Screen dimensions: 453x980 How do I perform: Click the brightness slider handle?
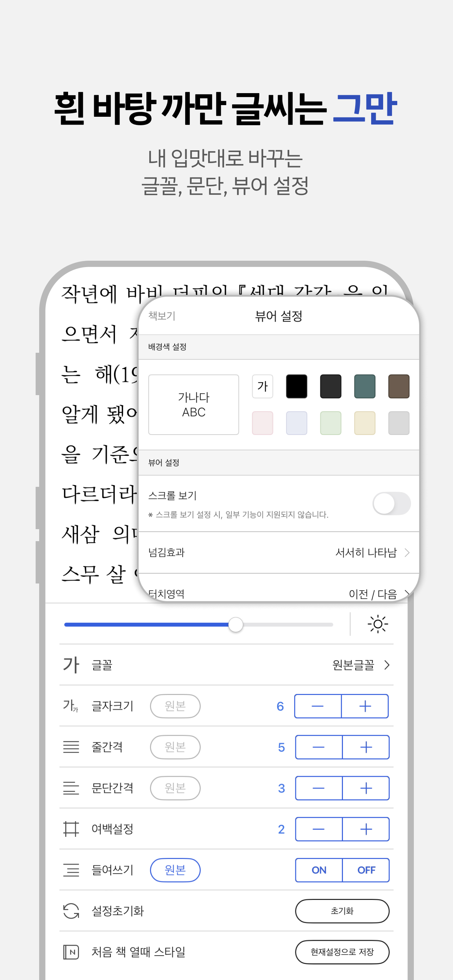point(235,624)
